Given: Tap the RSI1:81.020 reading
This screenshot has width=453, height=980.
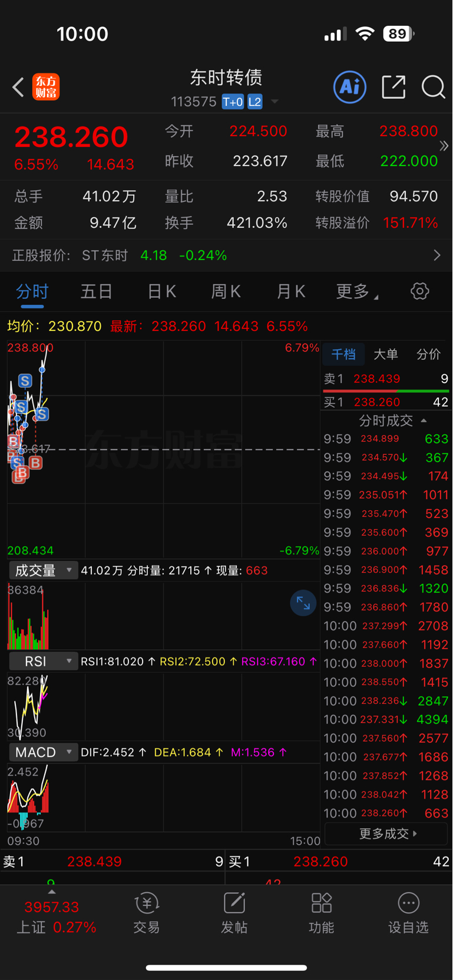Looking at the screenshot, I should coord(118,661).
